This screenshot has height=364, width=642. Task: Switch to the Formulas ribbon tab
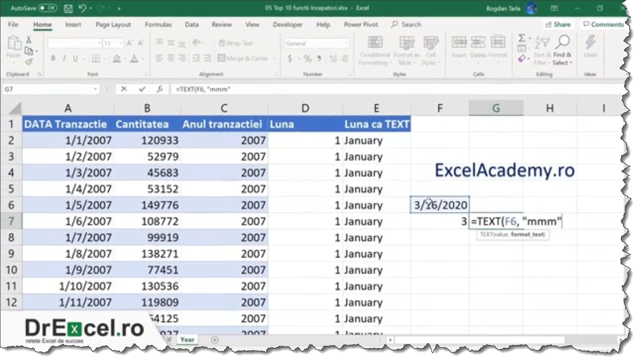coord(159,25)
